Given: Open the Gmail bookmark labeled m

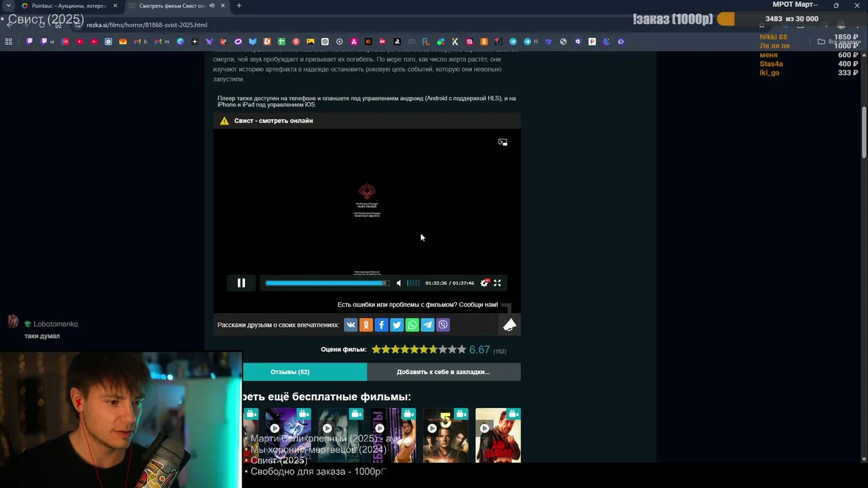Looking at the screenshot, I should click(161, 41).
